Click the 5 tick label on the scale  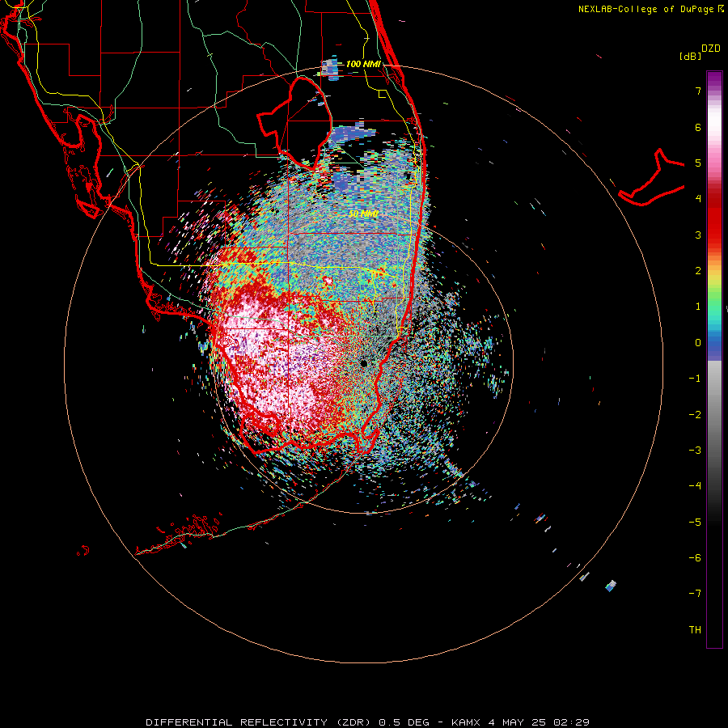[x=698, y=163]
